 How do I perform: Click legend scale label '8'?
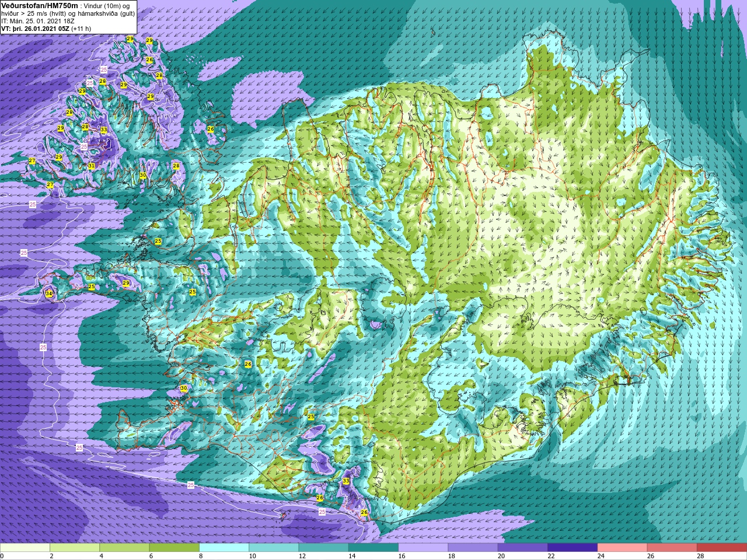pyautogui.click(x=201, y=556)
